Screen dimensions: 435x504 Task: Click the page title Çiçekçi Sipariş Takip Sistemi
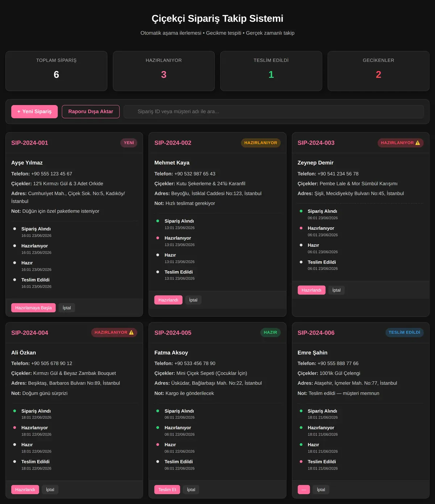217,18
